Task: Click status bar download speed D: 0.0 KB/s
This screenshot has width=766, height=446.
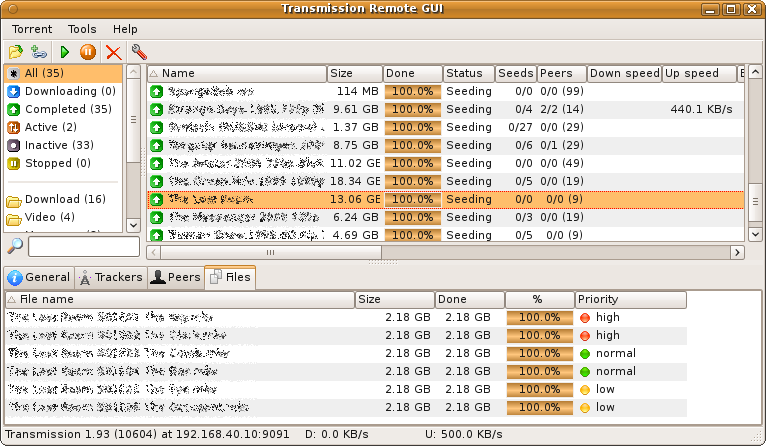Action: [337, 434]
